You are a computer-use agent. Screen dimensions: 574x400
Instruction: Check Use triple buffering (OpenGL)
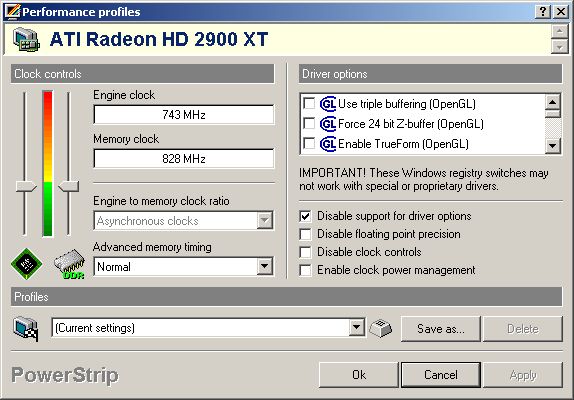(x=309, y=104)
